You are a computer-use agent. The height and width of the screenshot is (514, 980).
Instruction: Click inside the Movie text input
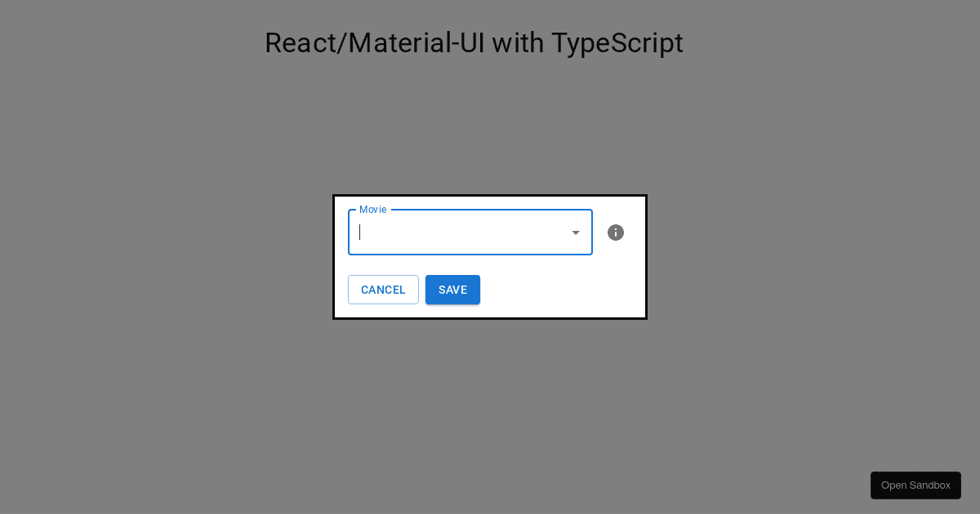pyautogui.click(x=457, y=233)
